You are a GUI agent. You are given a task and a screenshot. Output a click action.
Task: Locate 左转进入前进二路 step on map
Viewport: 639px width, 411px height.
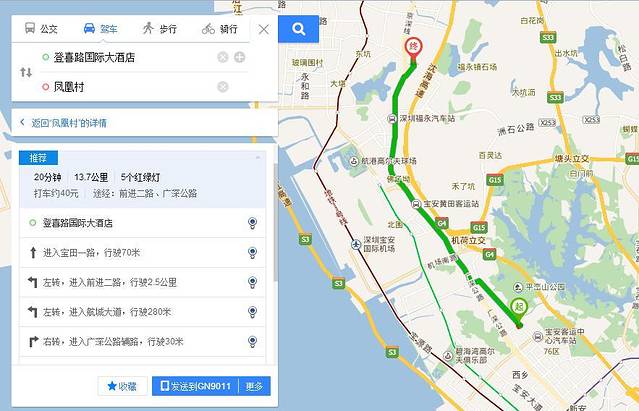tap(252, 282)
